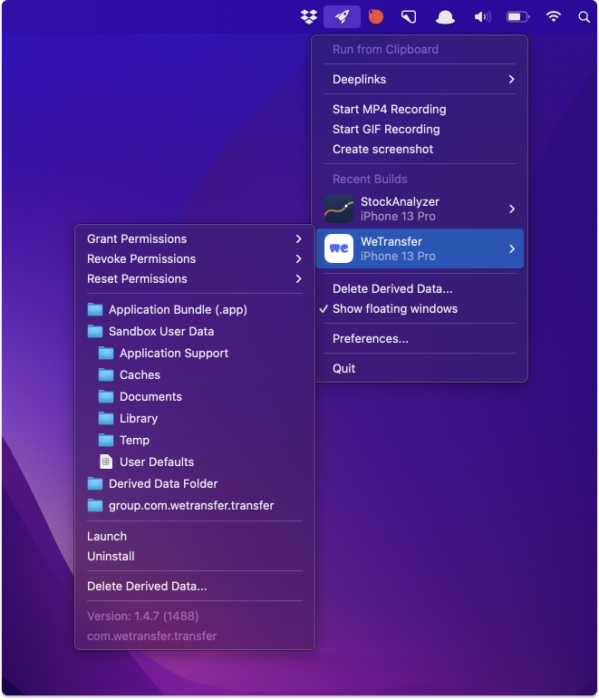Expand Revoke Permissions submenu arrow

click(298, 259)
